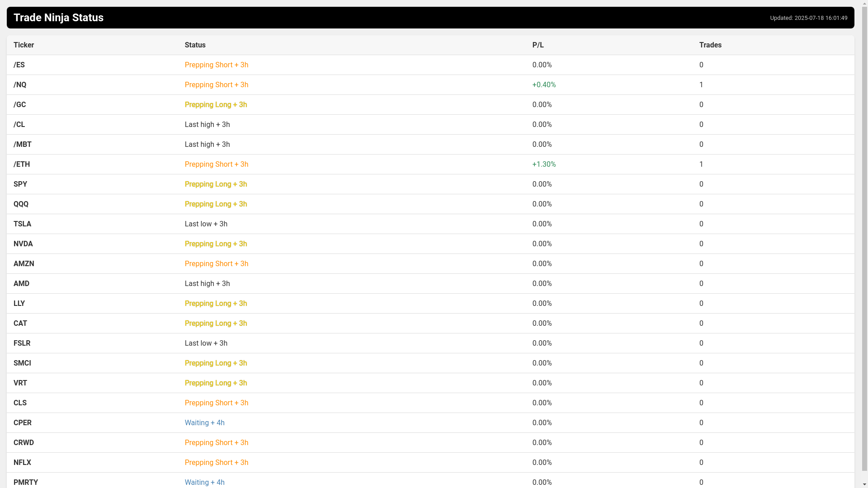The height and width of the screenshot is (488, 868).
Task: Click CPER status Waiting + 4h
Action: click(x=204, y=423)
